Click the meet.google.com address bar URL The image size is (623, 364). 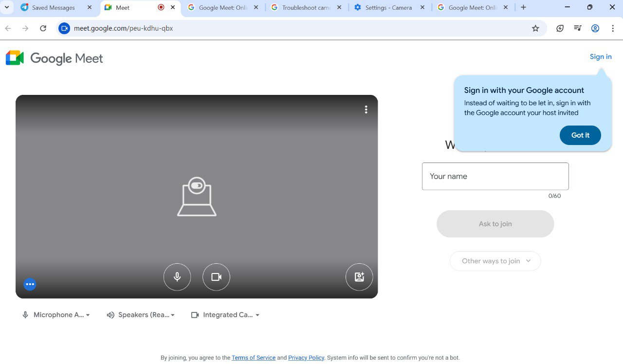123,28
